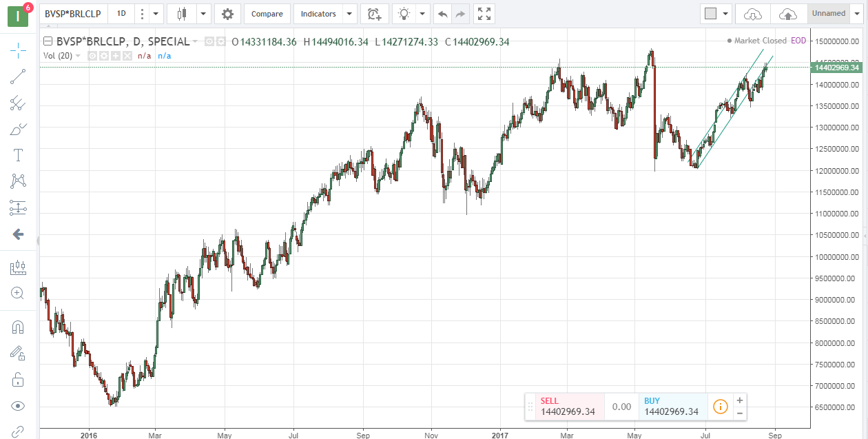Publish idea using the lightbulb icon

(404, 14)
